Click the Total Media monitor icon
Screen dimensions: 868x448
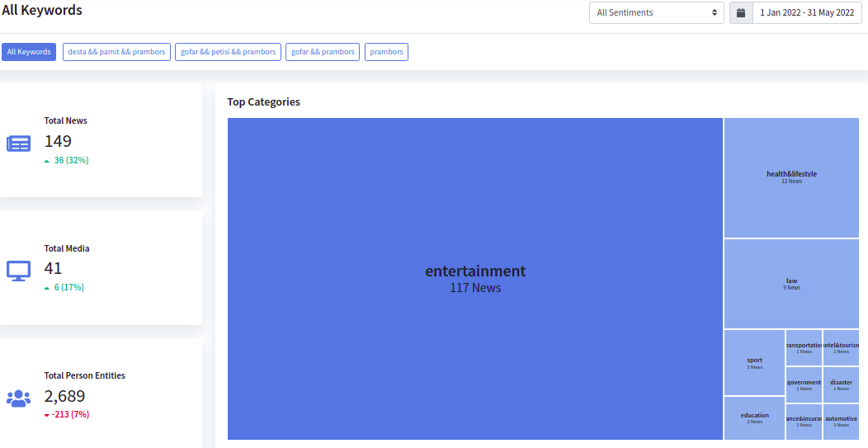point(19,271)
